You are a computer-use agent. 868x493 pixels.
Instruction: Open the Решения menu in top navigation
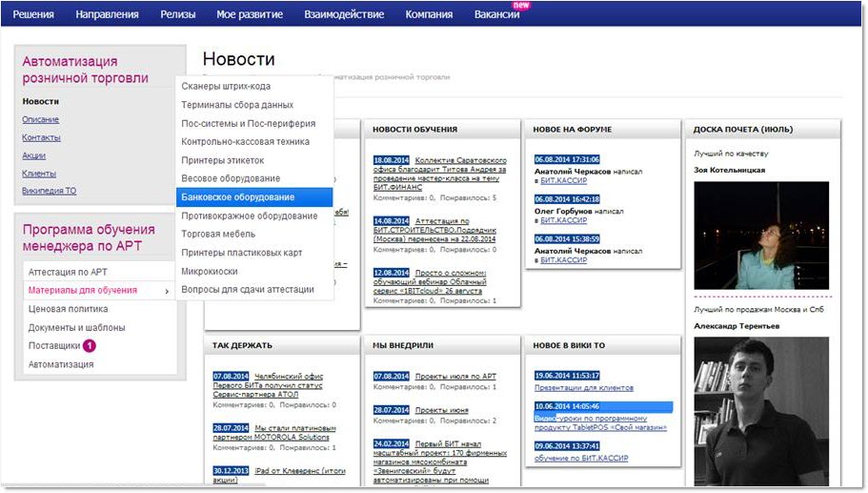click(33, 14)
